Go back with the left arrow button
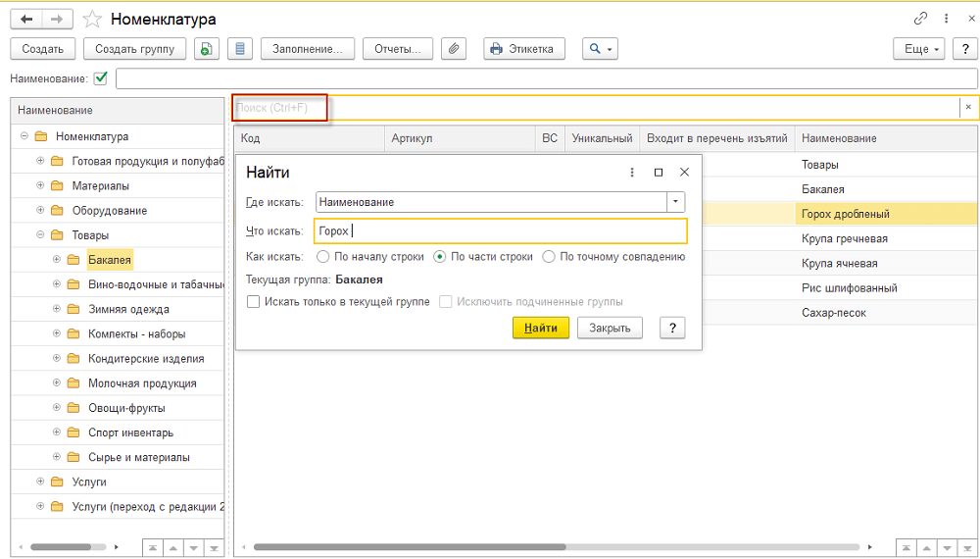980x559 pixels. (x=26, y=20)
